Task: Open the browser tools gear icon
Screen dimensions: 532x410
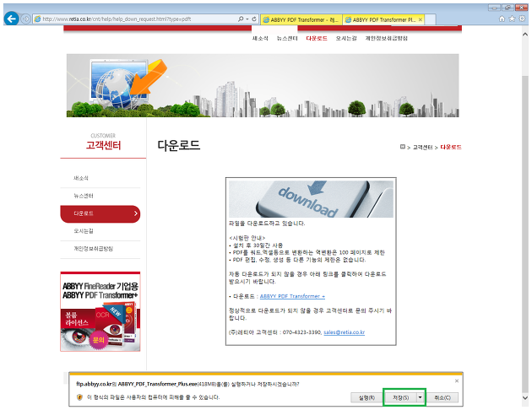Action: [523, 19]
